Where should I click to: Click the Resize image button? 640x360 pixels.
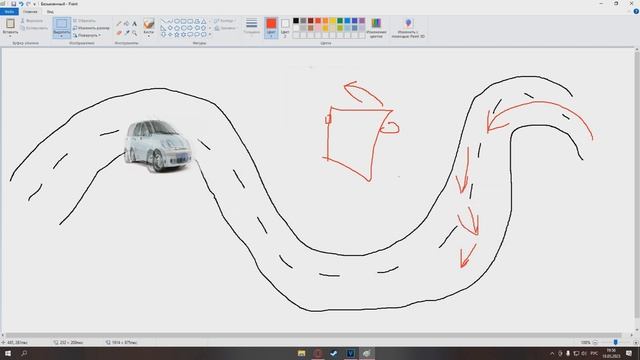(91, 28)
